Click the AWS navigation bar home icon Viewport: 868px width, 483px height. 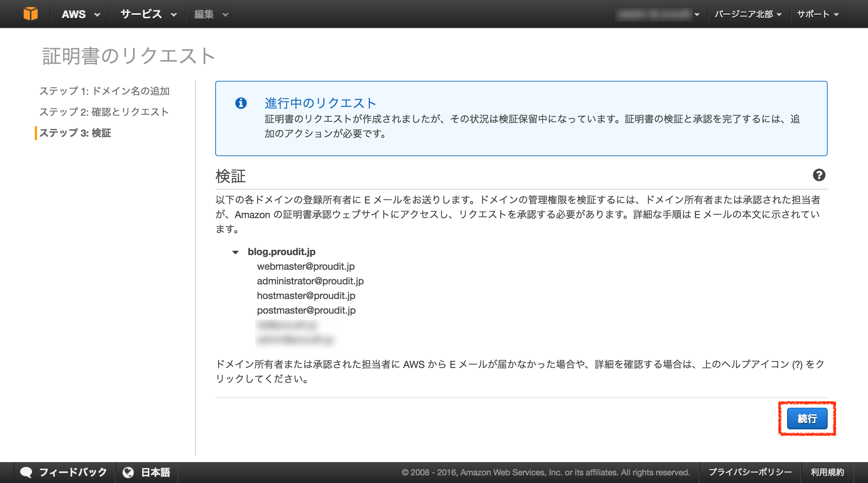[31, 13]
